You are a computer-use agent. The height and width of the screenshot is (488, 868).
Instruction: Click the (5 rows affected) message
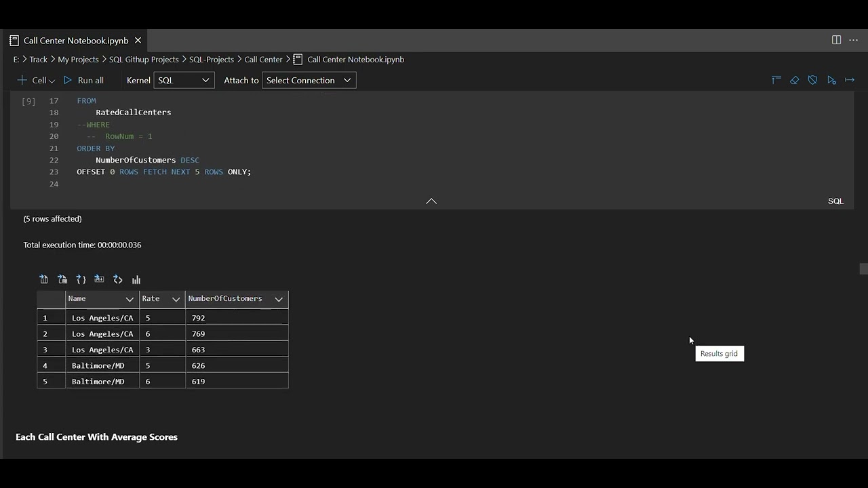point(52,219)
